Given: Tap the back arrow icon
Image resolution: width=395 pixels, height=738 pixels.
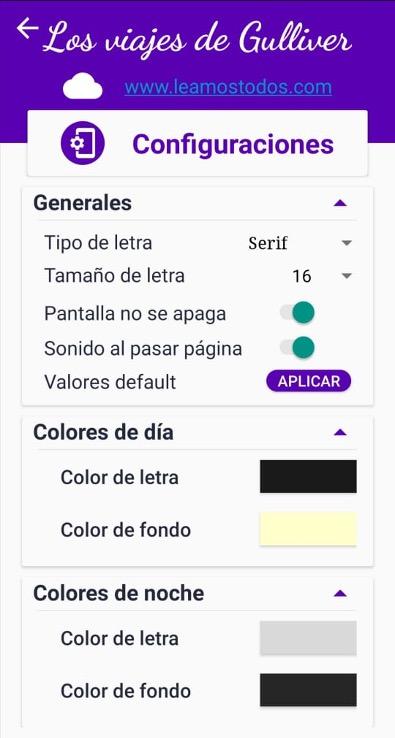Looking at the screenshot, I should pyautogui.click(x=27, y=29).
